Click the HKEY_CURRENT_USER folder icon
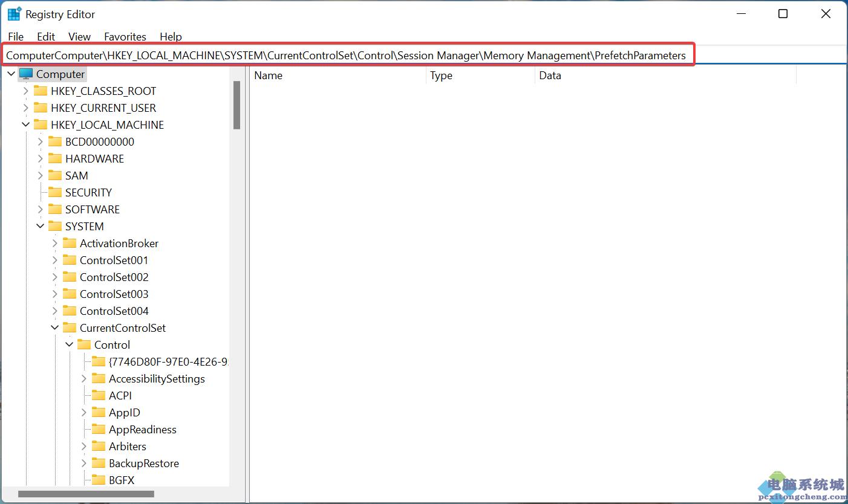The height and width of the screenshot is (504, 848). (41, 108)
